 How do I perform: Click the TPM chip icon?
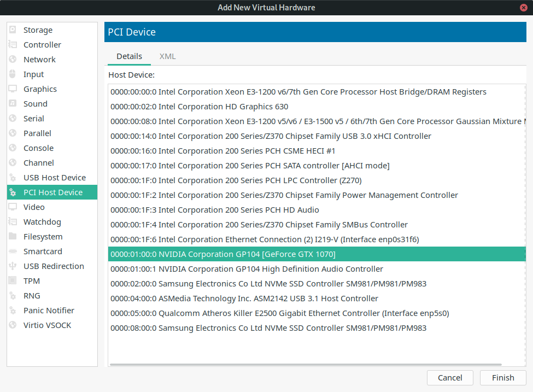(13, 281)
